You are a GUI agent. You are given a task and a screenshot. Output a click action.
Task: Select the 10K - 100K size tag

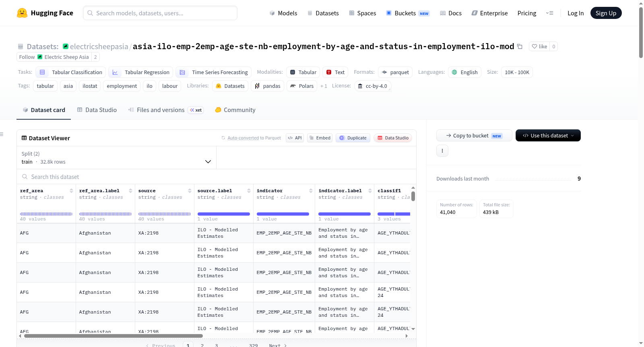point(517,73)
